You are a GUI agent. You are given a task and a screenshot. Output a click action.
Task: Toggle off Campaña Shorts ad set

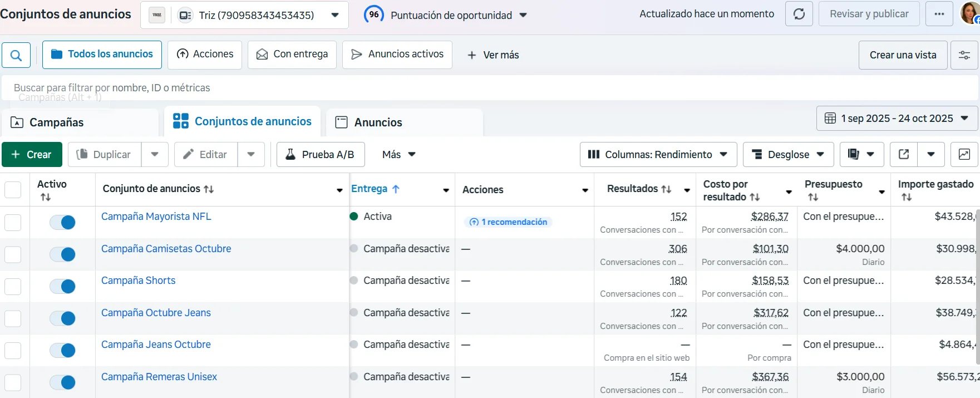tap(62, 286)
